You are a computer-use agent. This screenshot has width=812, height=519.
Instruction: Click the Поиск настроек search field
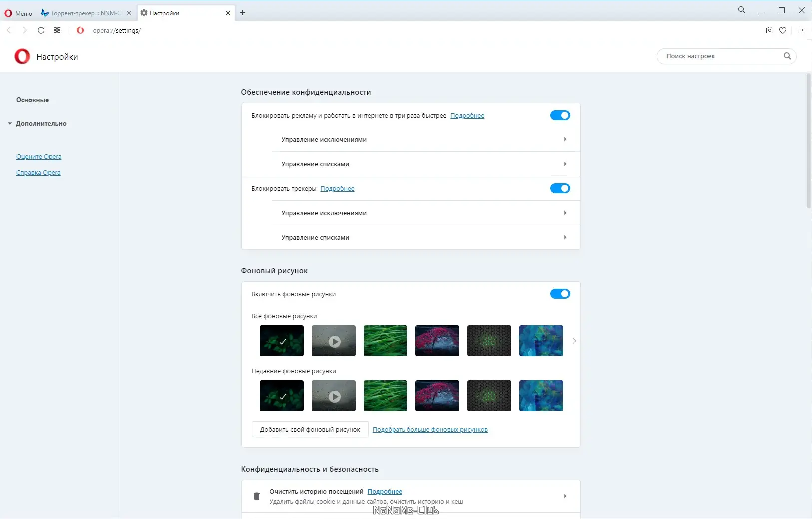click(x=726, y=56)
